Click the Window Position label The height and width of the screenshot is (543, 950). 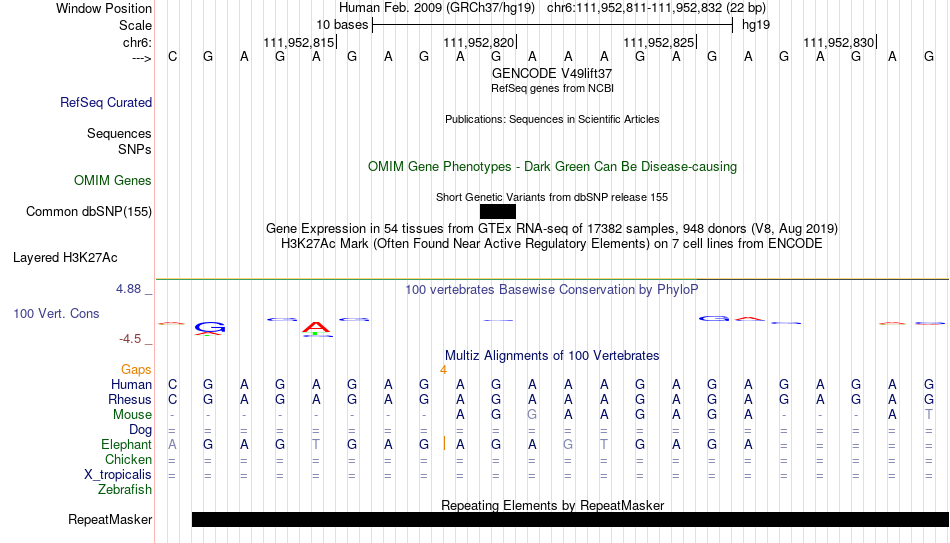104,8
